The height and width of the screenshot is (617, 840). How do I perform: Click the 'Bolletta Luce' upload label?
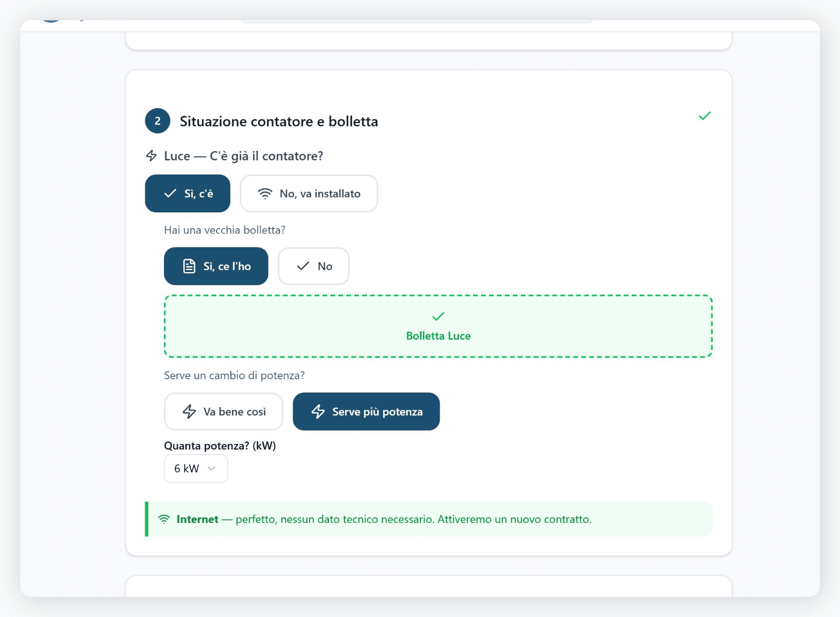pos(438,336)
